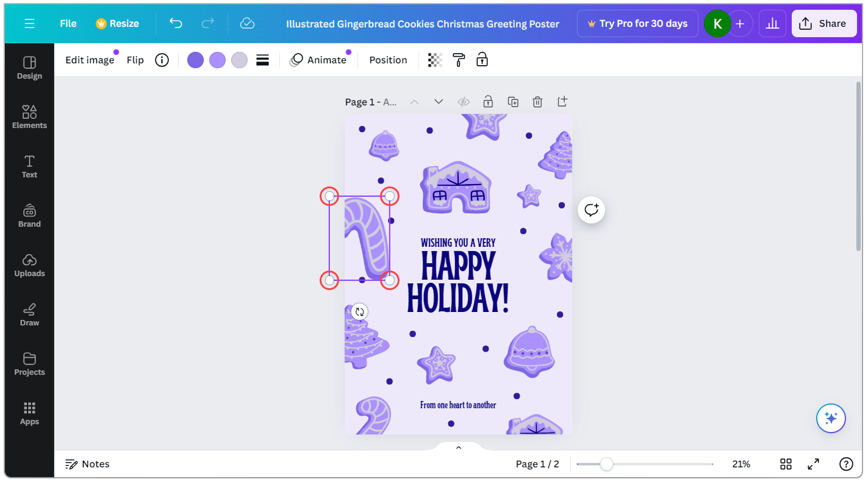The height and width of the screenshot is (482, 868).
Task: Delete page with the trash icon
Action: (x=537, y=102)
